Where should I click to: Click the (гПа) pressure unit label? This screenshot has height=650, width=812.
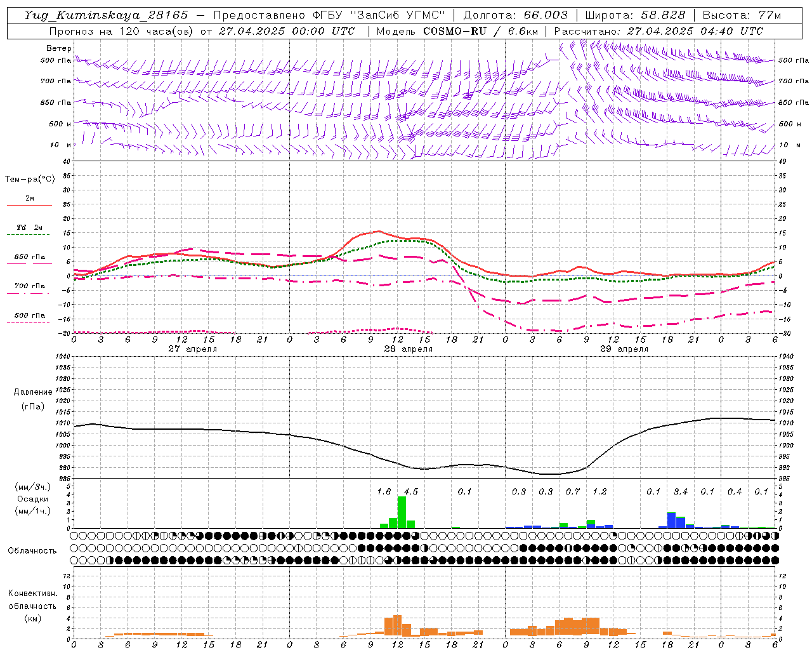[x=32, y=407]
